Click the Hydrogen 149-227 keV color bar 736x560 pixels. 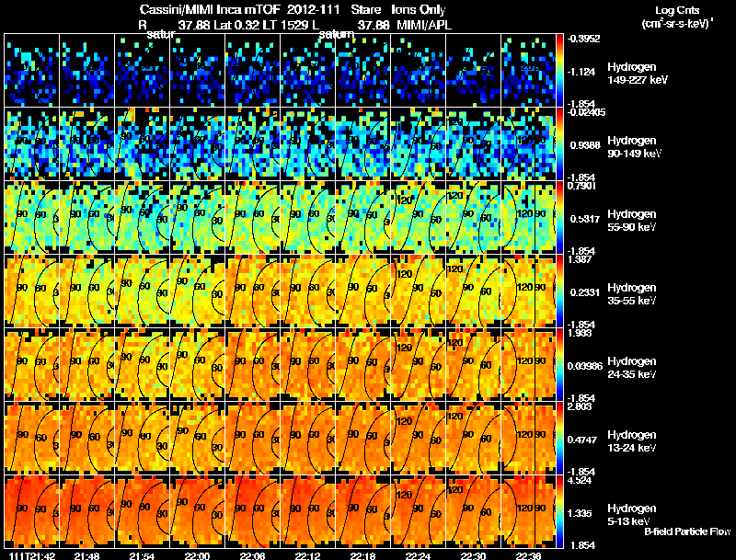pos(559,71)
